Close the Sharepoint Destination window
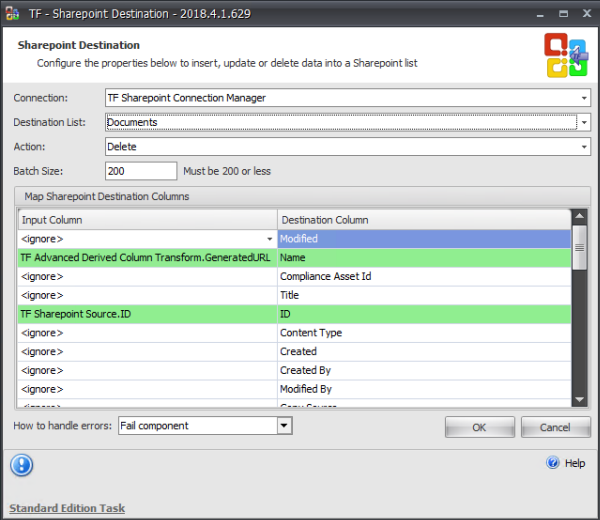Screen dimensions: 600x520 pos(587,14)
